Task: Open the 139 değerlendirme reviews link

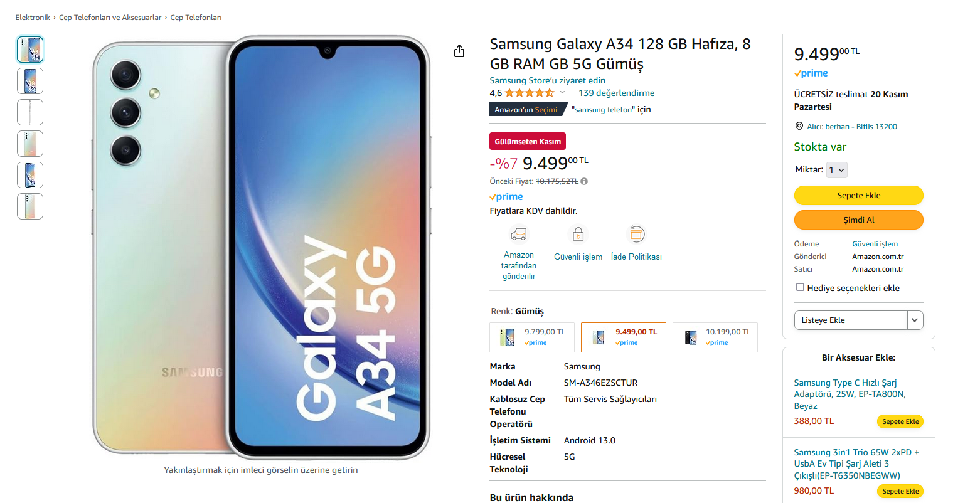Action: 617,93
